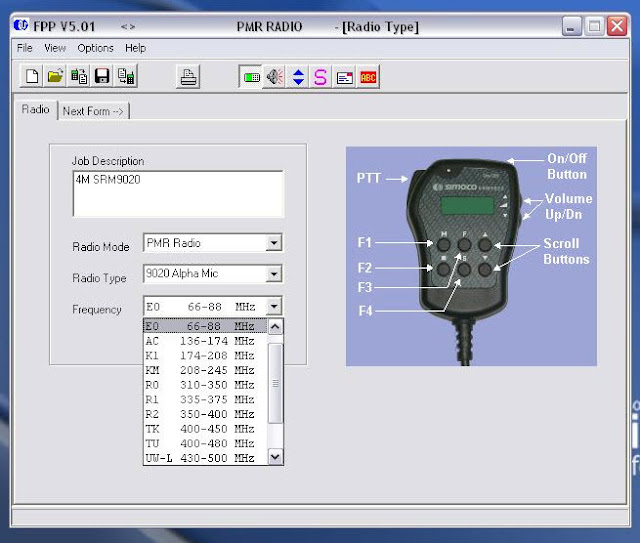Click the frequency list scrollbar thumb
This screenshot has height=543, width=640.
point(275,383)
